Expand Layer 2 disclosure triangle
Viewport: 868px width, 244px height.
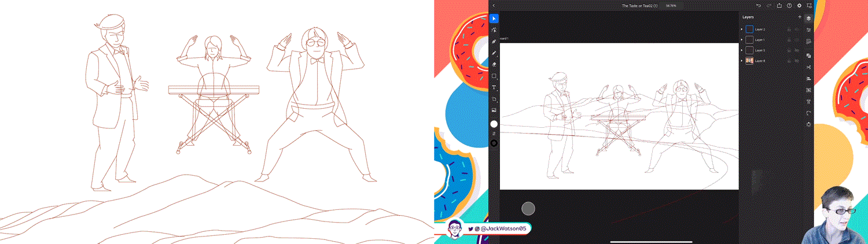tap(742, 29)
